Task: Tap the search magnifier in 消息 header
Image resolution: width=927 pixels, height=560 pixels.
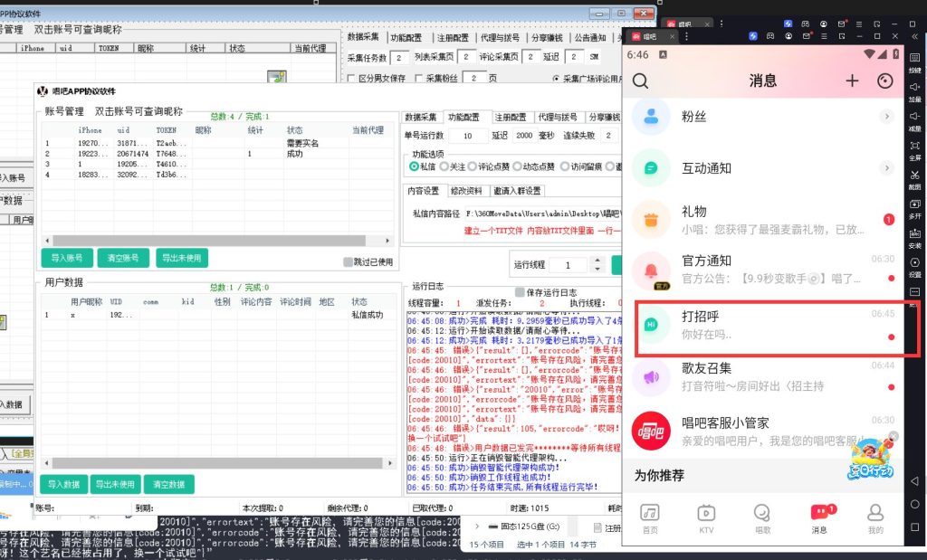Action: pos(641,81)
